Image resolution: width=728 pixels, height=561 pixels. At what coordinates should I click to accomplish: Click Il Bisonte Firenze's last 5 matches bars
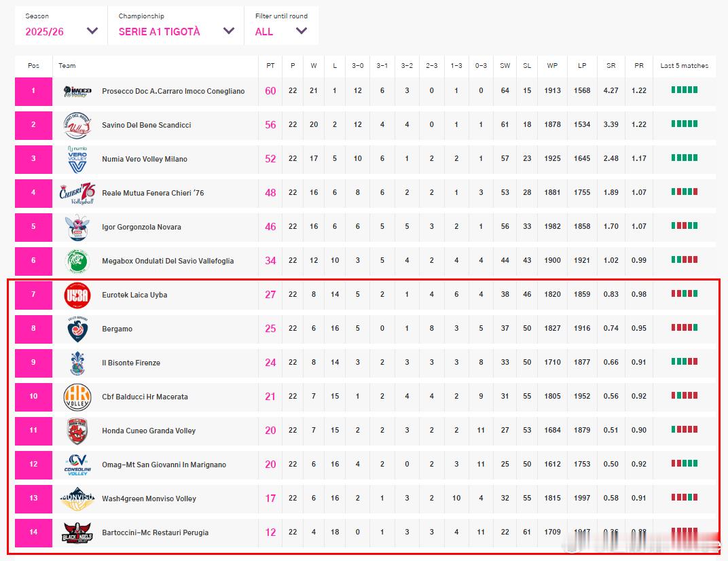[685, 361]
